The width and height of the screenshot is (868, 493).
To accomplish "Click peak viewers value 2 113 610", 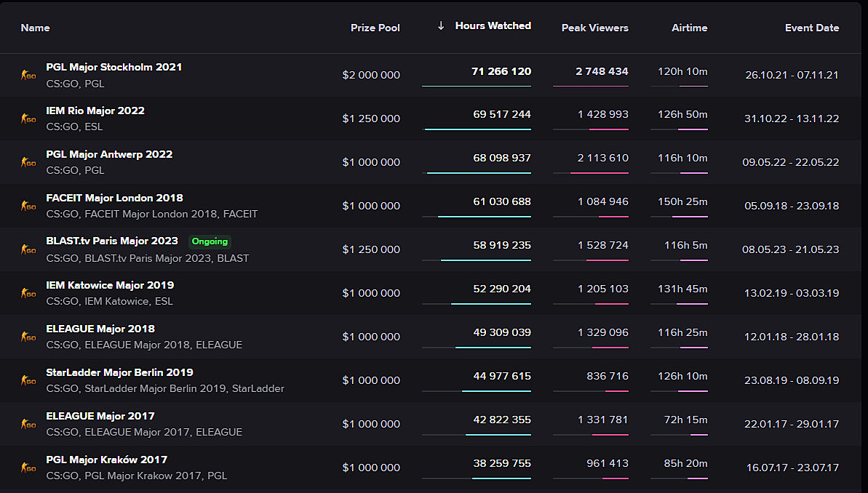I will [603, 158].
